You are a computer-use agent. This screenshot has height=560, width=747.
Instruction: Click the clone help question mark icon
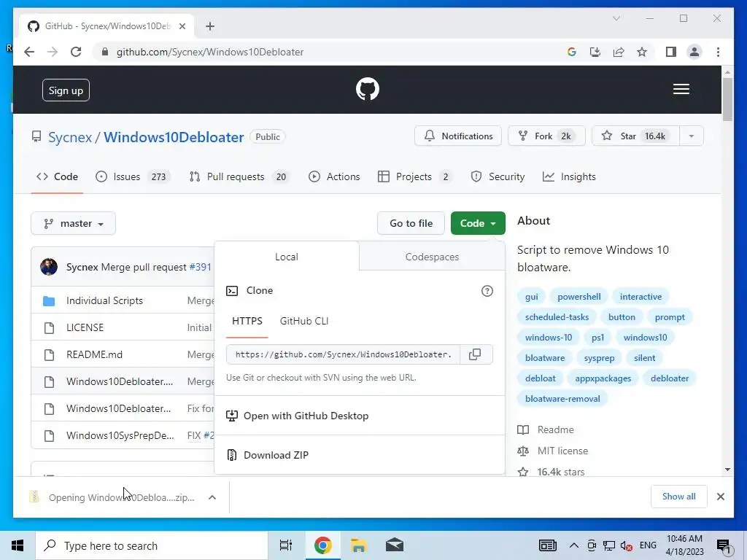[487, 291]
